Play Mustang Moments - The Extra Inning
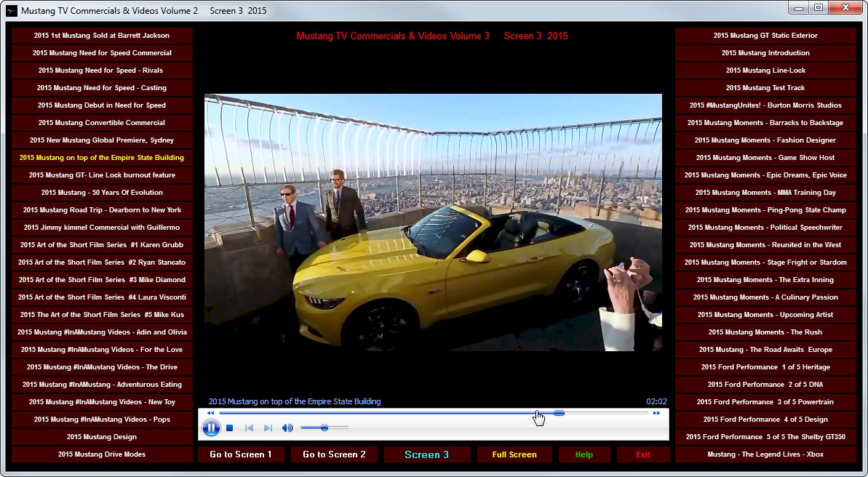This screenshot has height=477, width=868. click(765, 279)
